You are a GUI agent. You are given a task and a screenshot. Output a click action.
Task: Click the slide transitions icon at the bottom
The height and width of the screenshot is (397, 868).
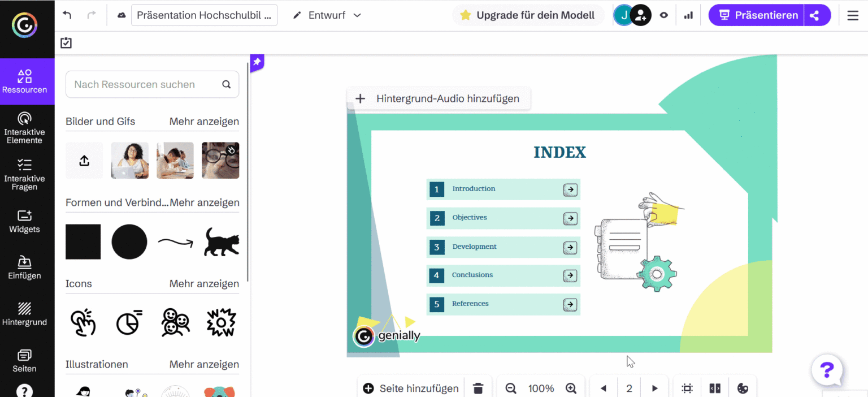click(x=714, y=388)
